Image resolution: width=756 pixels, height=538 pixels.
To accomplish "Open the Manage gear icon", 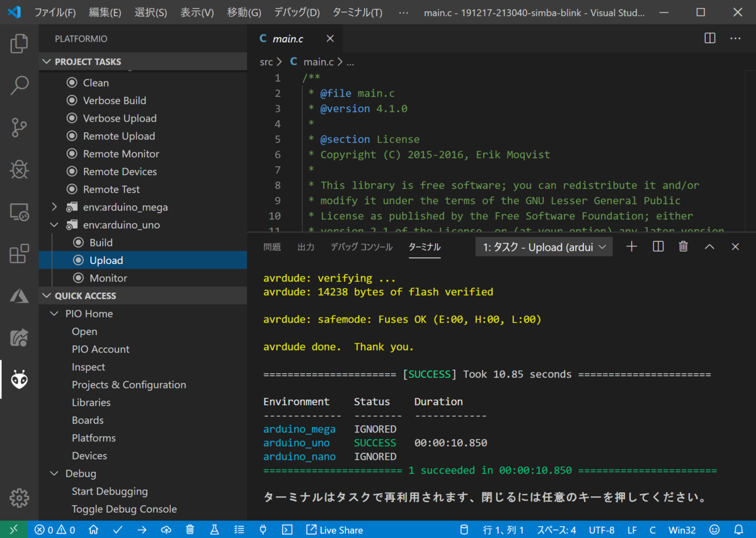I will (20, 498).
